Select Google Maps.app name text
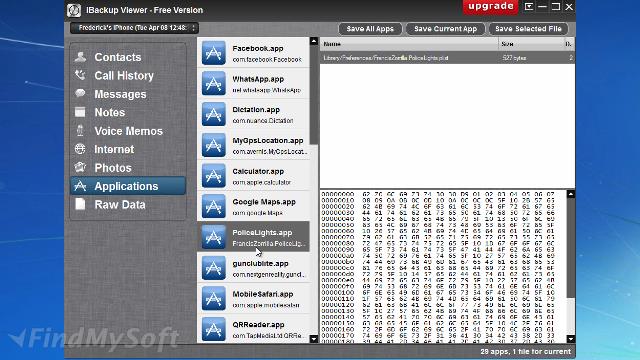Screen dimensions: 640x360 (264, 202)
